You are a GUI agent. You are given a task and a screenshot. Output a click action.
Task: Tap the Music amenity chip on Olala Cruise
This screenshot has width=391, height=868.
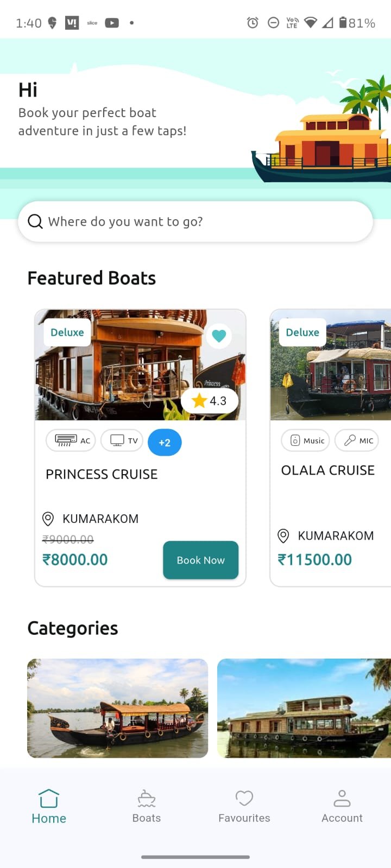point(306,441)
